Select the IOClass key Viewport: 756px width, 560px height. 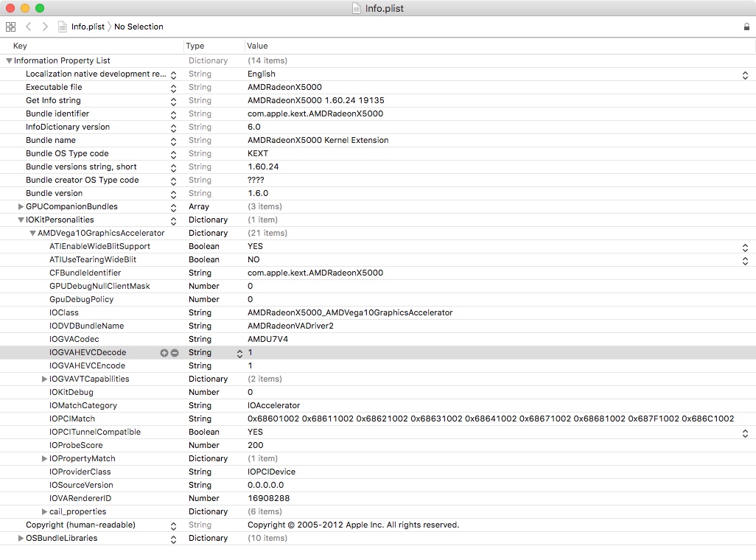tap(63, 312)
